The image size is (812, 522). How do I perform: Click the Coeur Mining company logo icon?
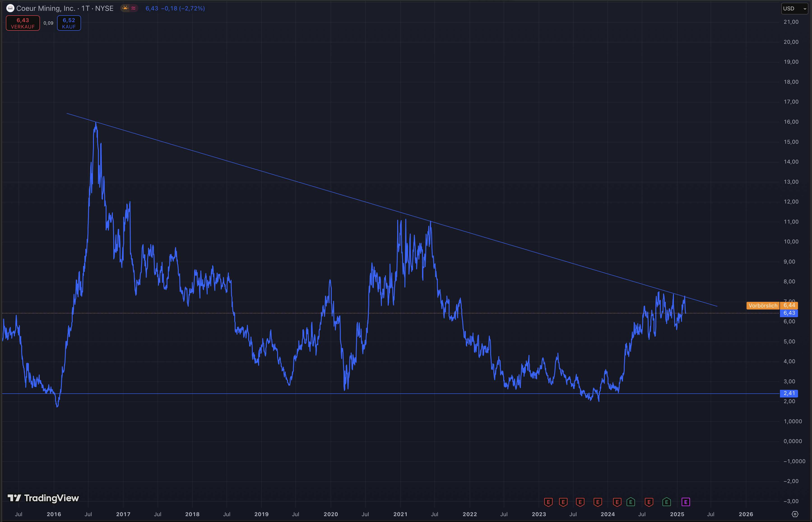click(x=10, y=8)
